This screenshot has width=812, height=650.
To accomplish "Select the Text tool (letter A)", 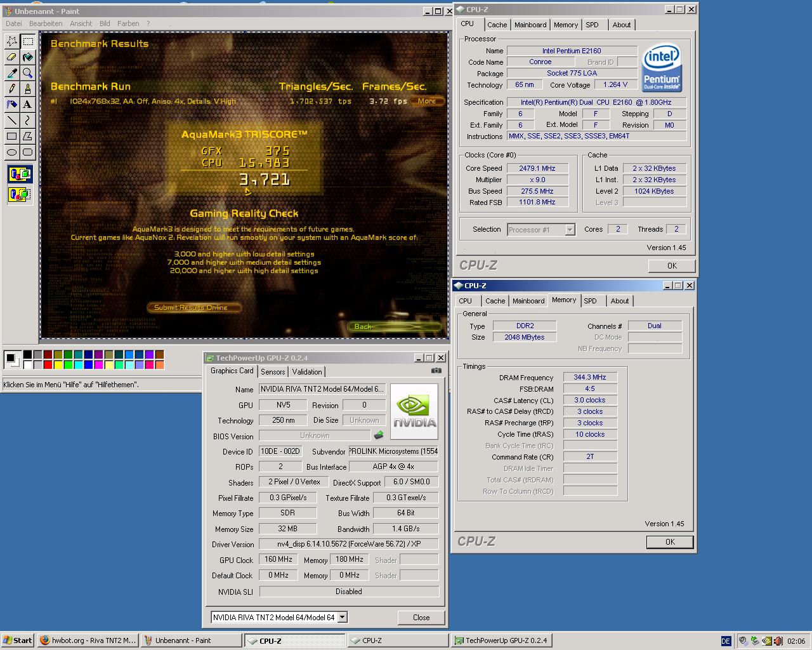I will click(28, 104).
